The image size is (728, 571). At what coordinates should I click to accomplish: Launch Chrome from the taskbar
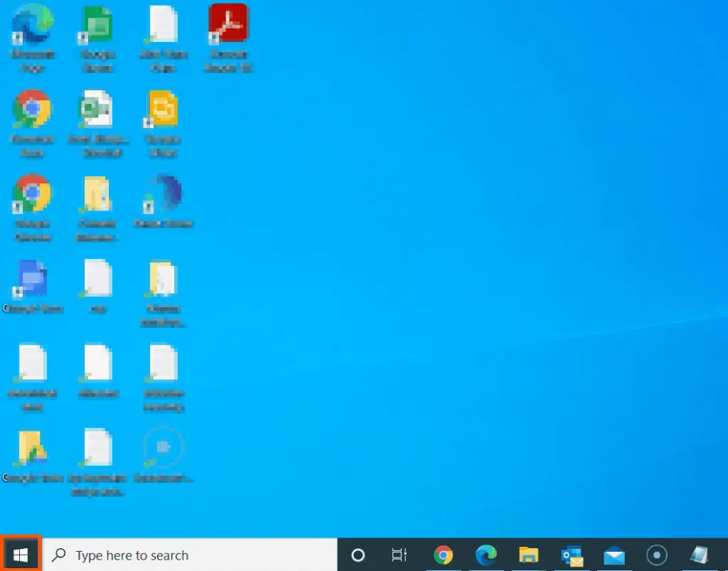tap(444, 555)
